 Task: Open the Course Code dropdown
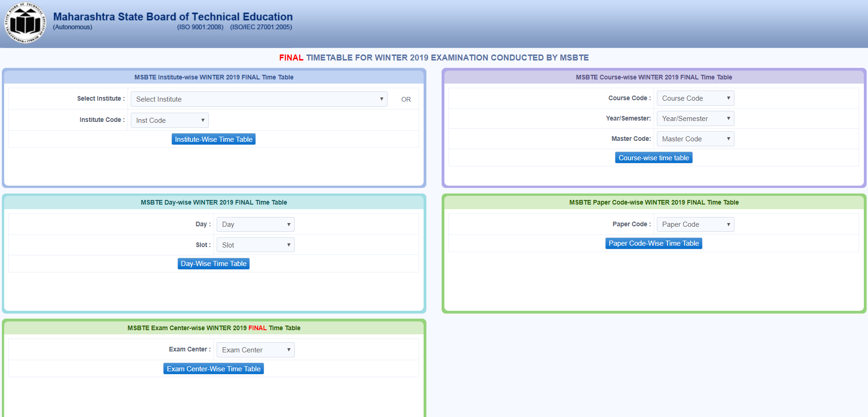pyautogui.click(x=695, y=98)
